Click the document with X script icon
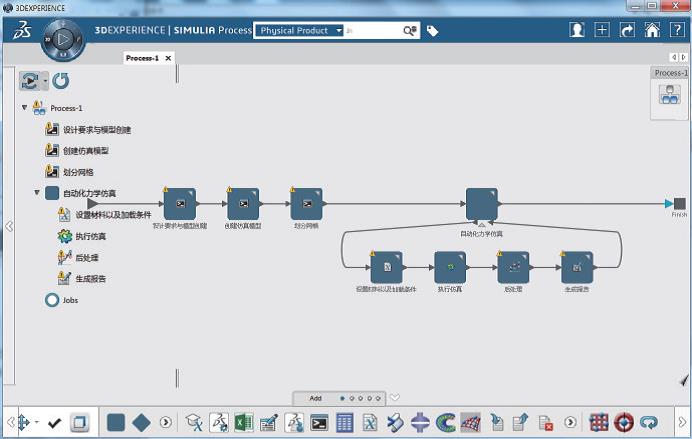The image size is (692, 439). [370, 423]
